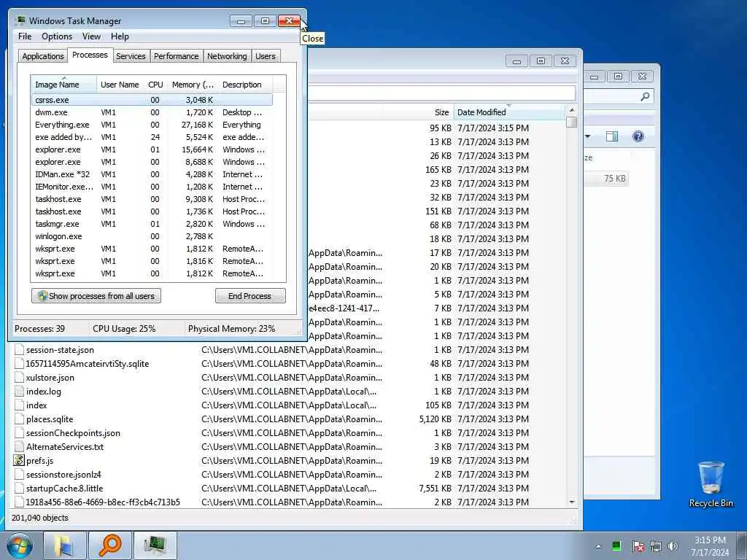Select Task Manager taskbar button

pos(155,545)
